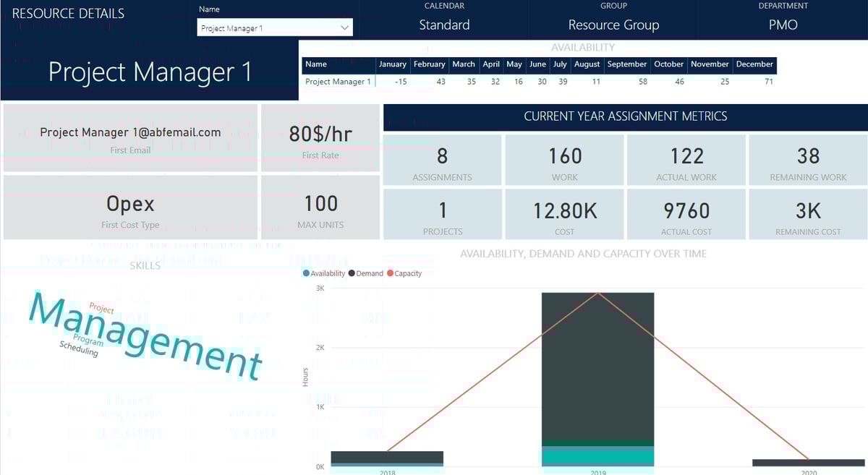The height and width of the screenshot is (475, 868).
Task: Click the ASSIGNMENTS metric card showing 8
Action: point(442,159)
